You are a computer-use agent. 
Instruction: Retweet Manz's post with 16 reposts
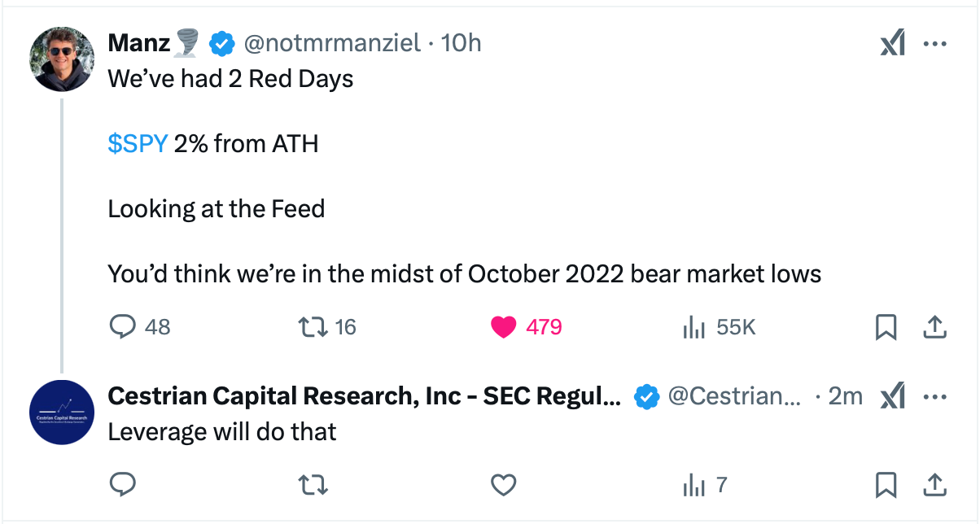310,327
